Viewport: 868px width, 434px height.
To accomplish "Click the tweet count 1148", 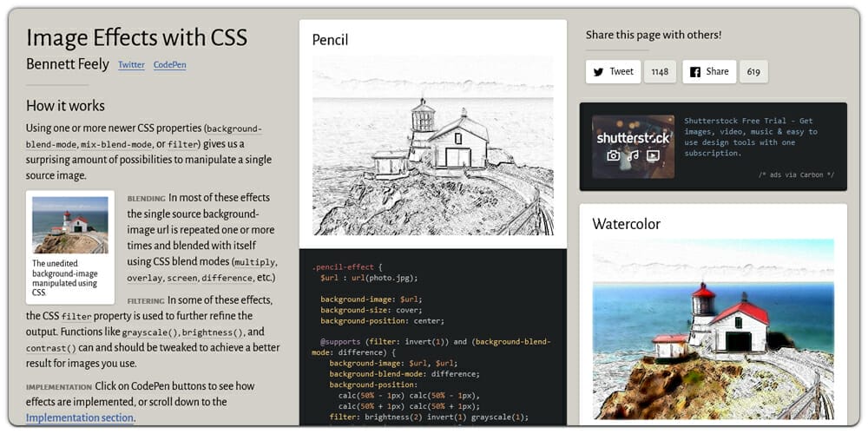I will pos(660,72).
